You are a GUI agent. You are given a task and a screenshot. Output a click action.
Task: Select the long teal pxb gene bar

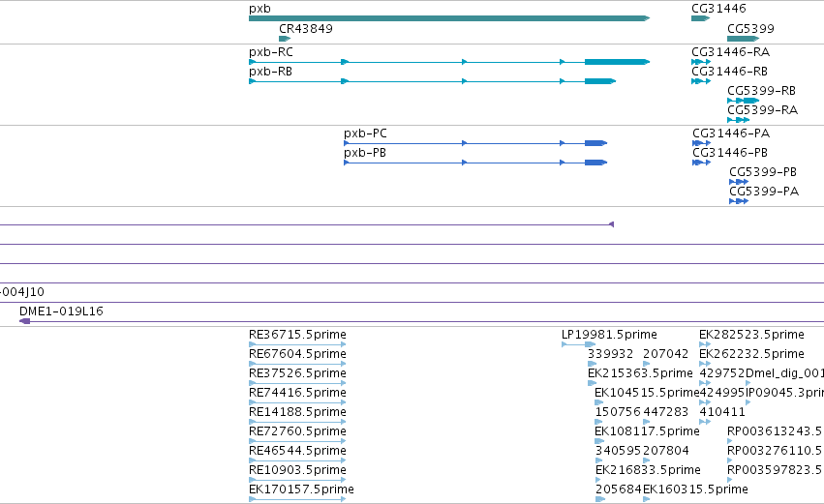click(449, 18)
